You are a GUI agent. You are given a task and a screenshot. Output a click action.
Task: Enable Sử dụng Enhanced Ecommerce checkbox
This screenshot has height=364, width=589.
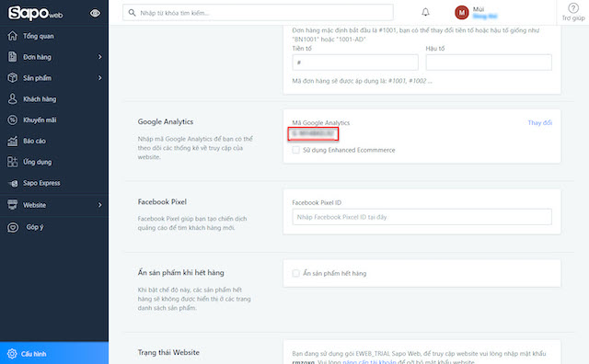pyautogui.click(x=296, y=150)
